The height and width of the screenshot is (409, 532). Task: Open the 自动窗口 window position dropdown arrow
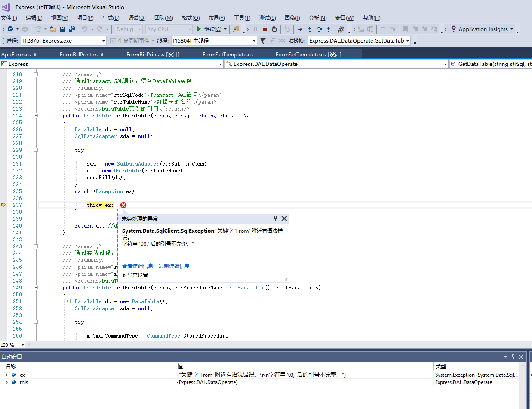tap(506, 357)
